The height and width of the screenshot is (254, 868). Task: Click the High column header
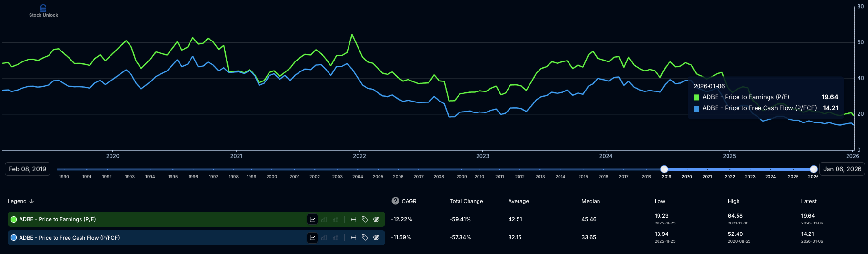pos(734,201)
